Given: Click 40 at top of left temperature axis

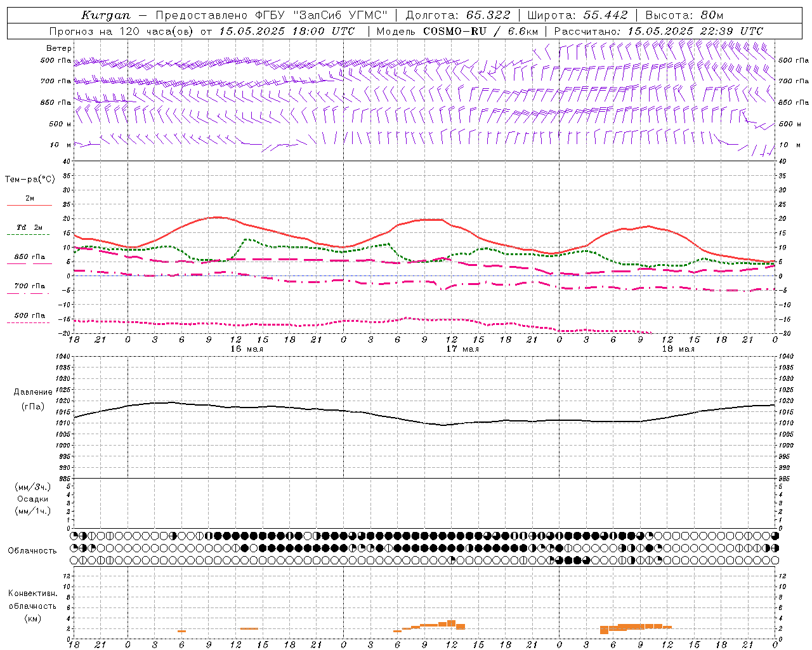Looking at the screenshot, I should click(x=67, y=162).
